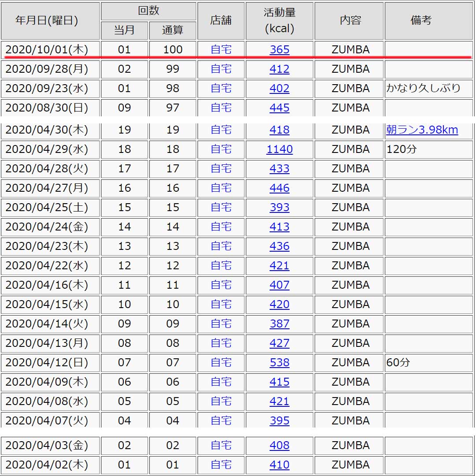476x476 pixels.
Task: Select the cumulative count cell 100
Action: [173, 49]
